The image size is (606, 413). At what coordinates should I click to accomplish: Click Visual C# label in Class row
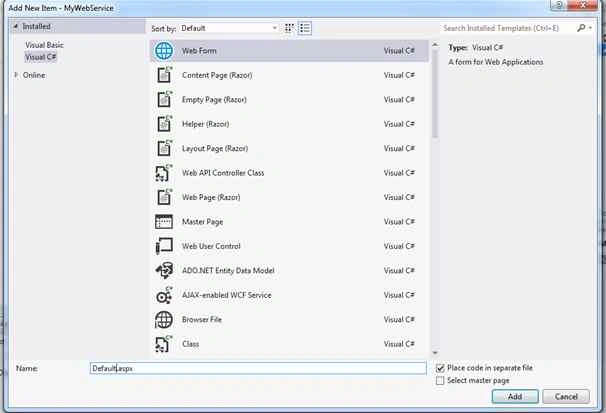coord(399,344)
